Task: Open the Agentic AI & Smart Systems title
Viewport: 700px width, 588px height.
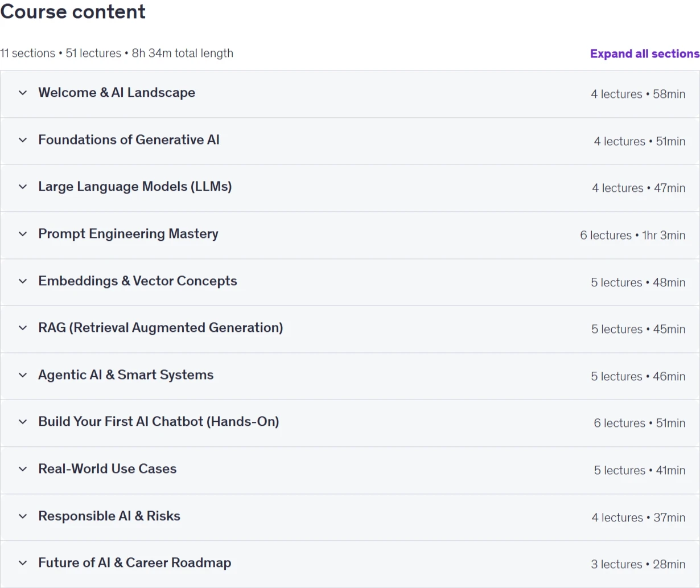Action: 126,375
